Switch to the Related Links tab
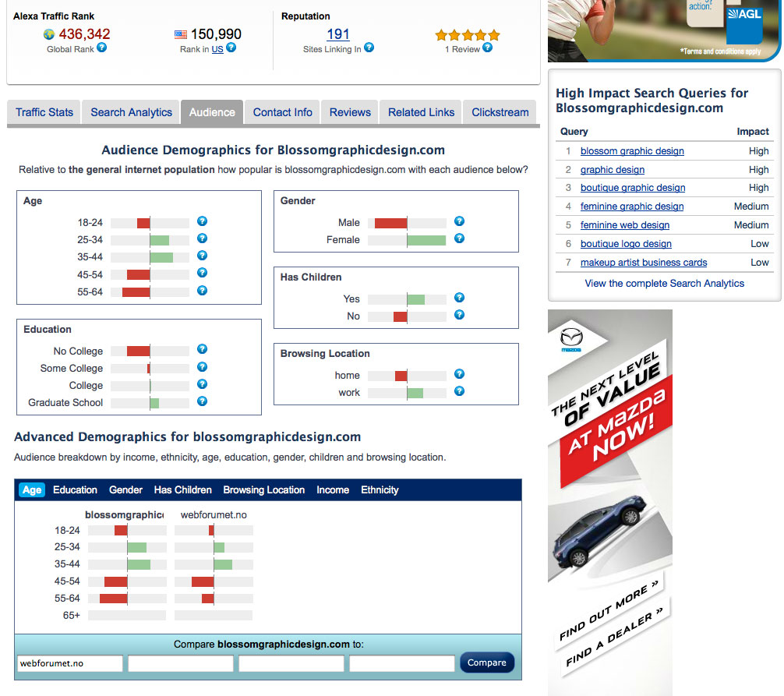Image resolution: width=784 pixels, height=696 pixels. pos(421,112)
